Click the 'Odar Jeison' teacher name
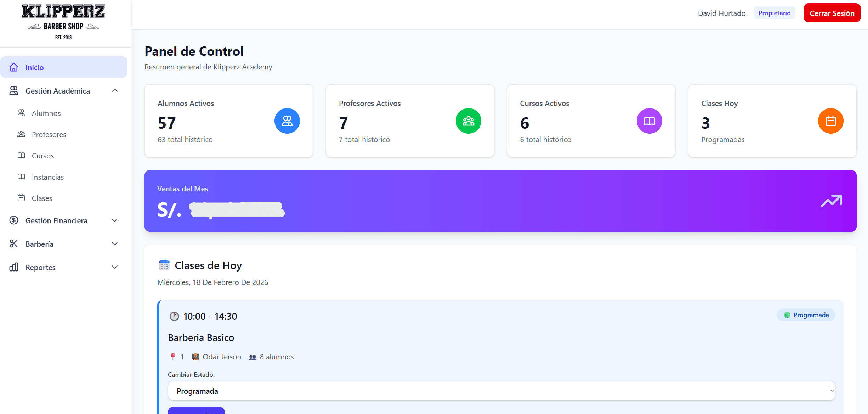The height and width of the screenshot is (414, 868). 222,357
